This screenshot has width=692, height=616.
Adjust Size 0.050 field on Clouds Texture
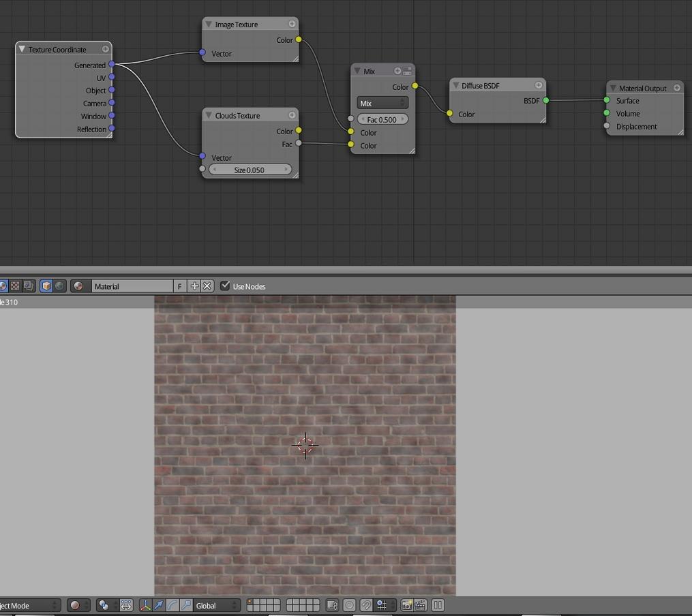coord(250,169)
